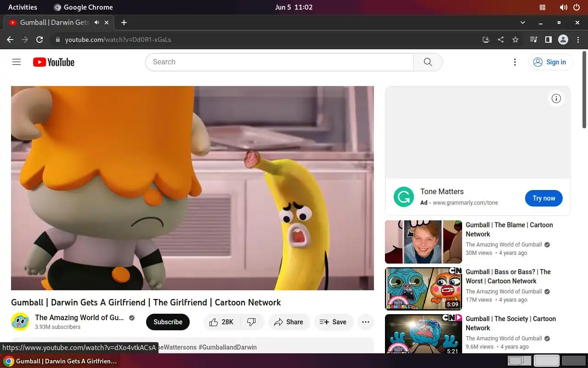The width and height of the screenshot is (588, 368).
Task: Click The Amazing World of Gumball under The Blame
Action: [504, 245]
